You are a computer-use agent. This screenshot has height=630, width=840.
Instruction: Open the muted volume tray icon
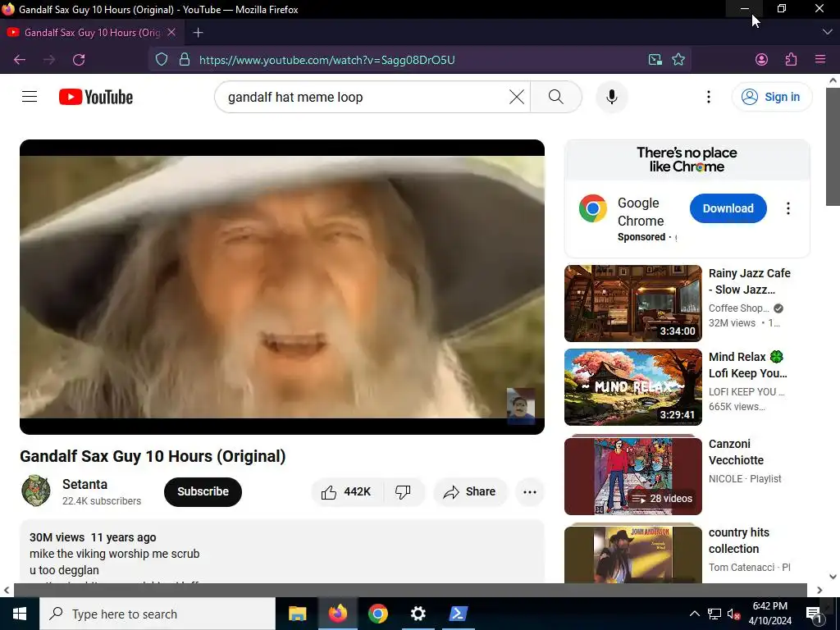[x=733, y=614]
